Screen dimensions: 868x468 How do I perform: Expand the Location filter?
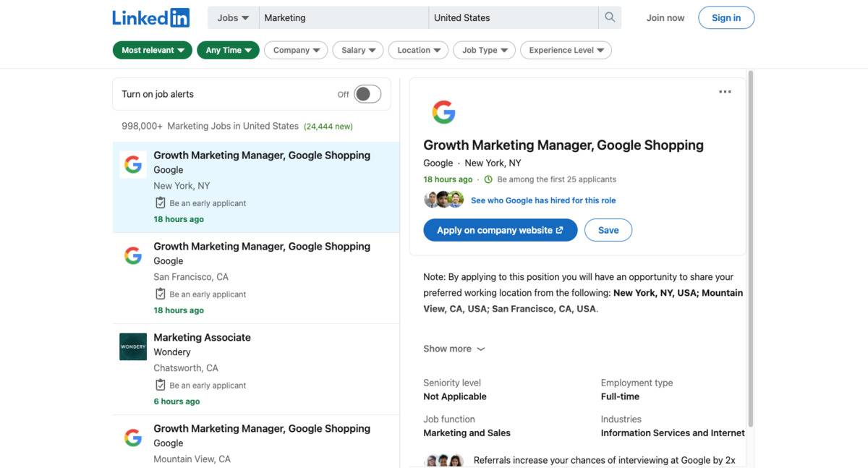(418, 50)
